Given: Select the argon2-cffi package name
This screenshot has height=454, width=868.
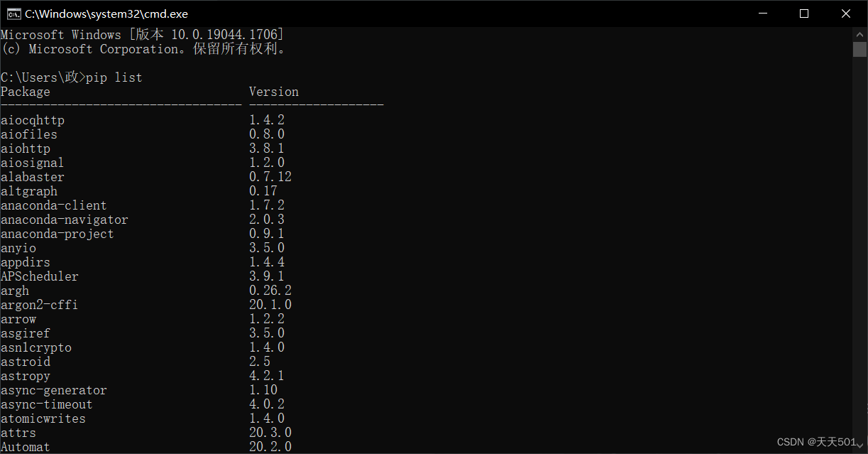Looking at the screenshot, I should coord(40,305).
